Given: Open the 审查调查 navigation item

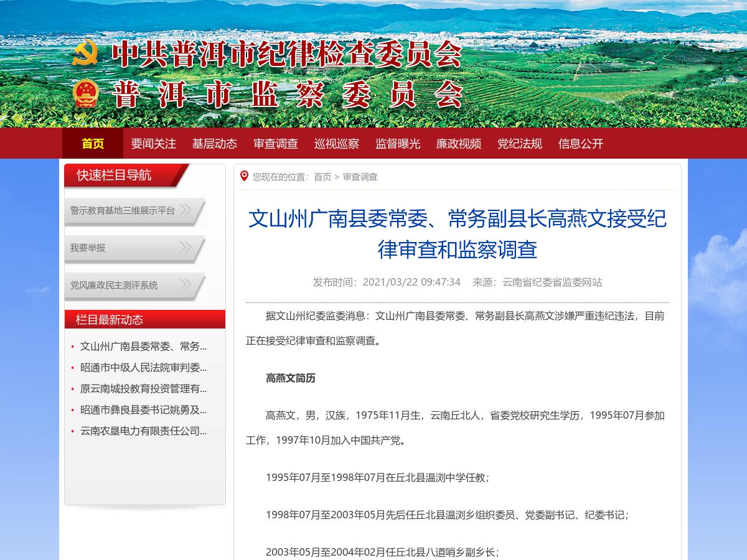Looking at the screenshot, I should click(x=276, y=143).
